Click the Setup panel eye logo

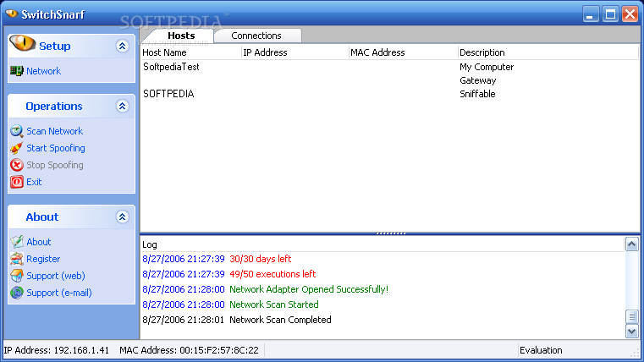click(23, 43)
